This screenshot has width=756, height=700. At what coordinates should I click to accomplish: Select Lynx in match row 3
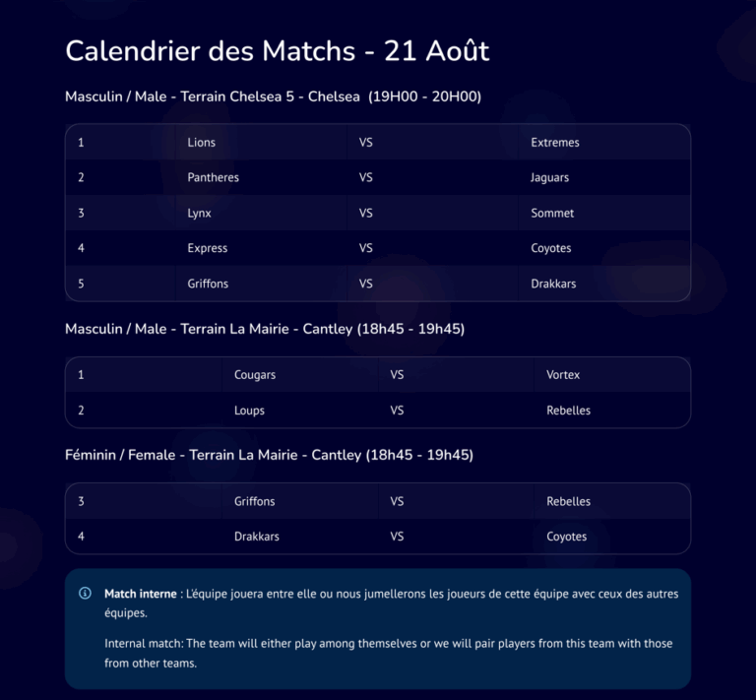199,213
